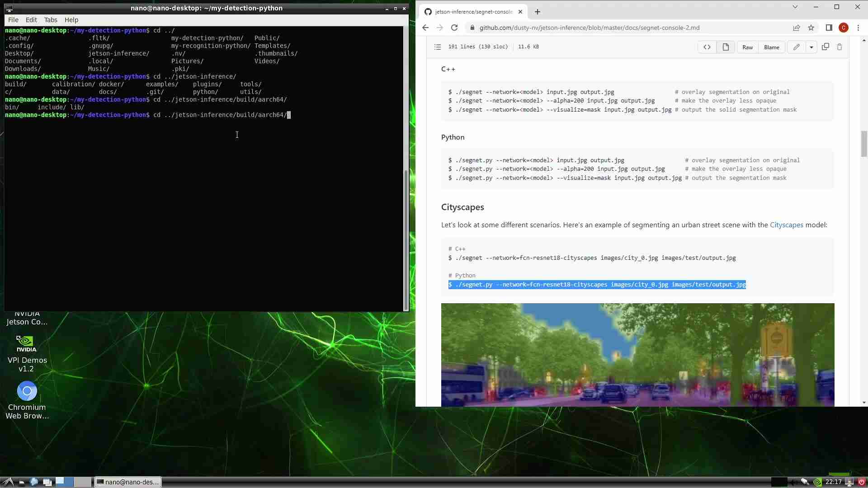This screenshot has width=868, height=488.
Task: Open the terminal Edit menu
Action: (x=31, y=20)
